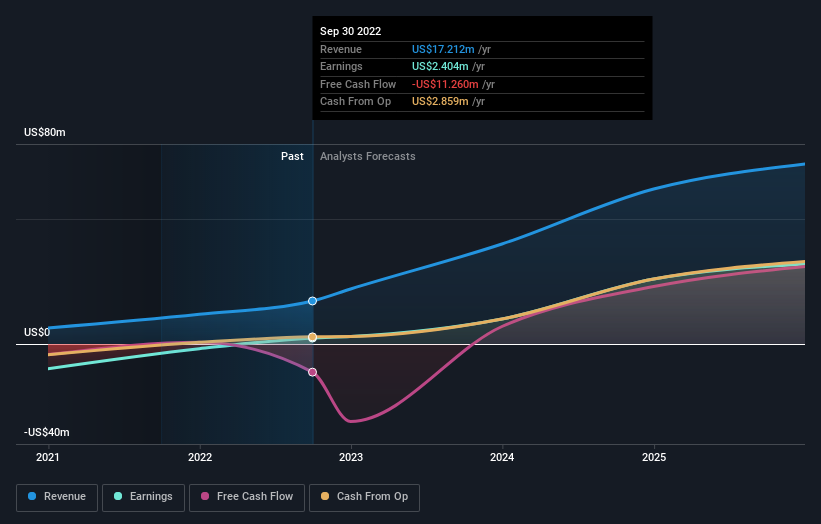Viewport: 821px width, 524px height.
Task: Click the US$0 y-axis label
Action: [37, 332]
